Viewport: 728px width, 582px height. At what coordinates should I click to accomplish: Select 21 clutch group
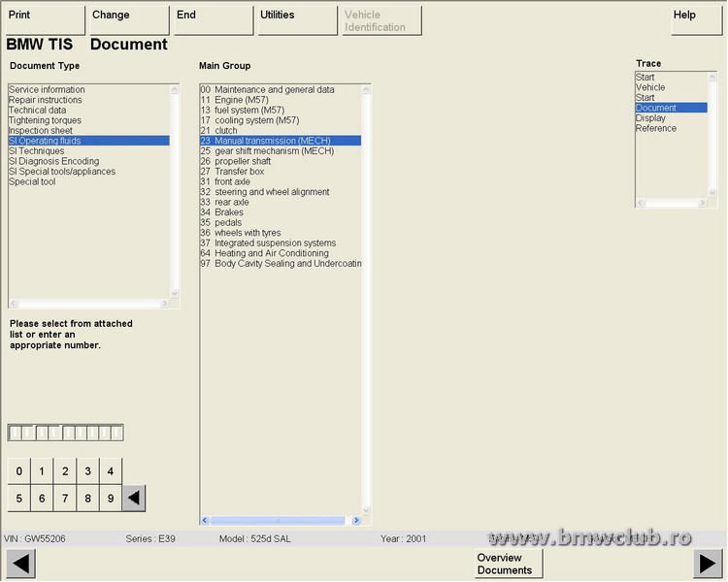pos(281,130)
